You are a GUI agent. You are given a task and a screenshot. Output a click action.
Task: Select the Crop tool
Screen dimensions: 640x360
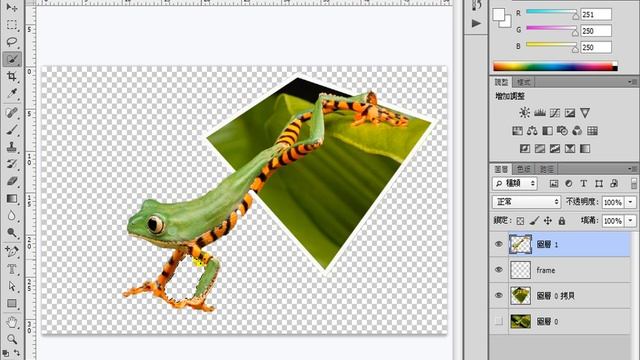[12, 76]
